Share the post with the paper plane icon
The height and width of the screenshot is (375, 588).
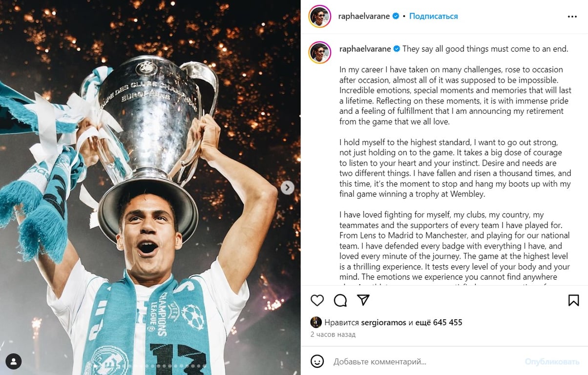(x=363, y=300)
